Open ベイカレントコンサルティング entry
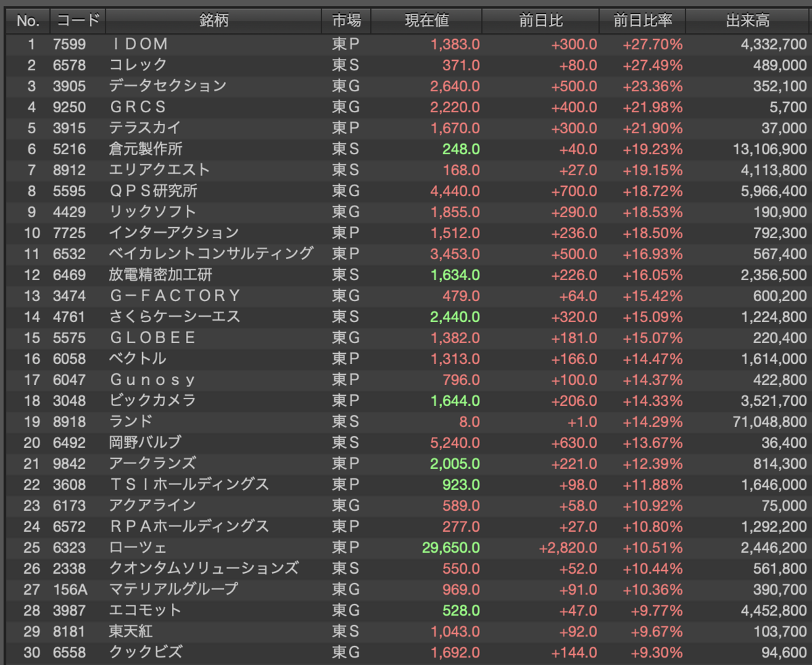Image resolution: width=812 pixels, height=665 pixels. click(x=211, y=254)
